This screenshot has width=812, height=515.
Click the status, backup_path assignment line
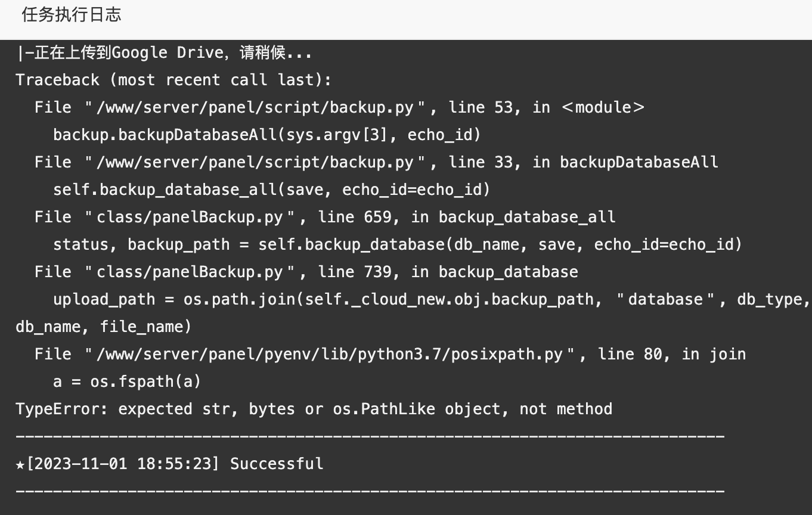[398, 244]
